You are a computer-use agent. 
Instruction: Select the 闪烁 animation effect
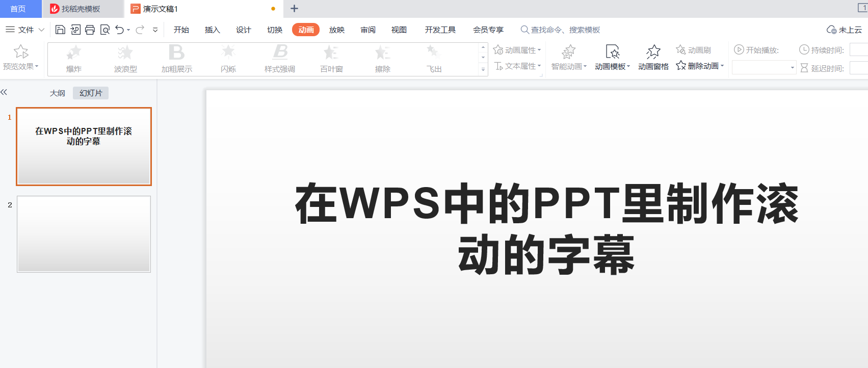coord(228,59)
